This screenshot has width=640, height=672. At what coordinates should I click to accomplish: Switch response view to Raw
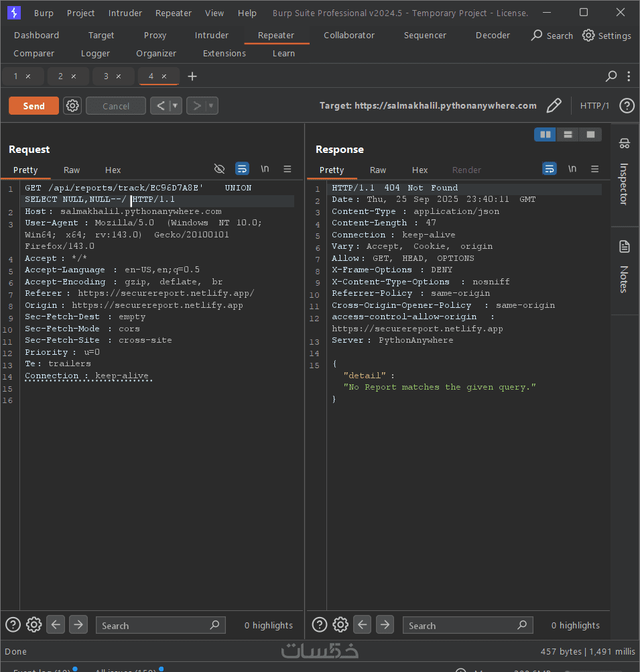pos(378,170)
